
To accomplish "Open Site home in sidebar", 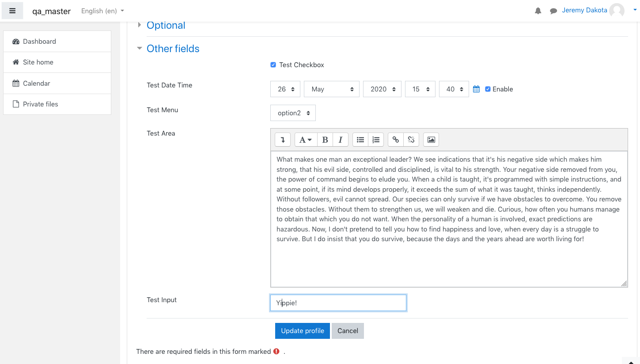I will (x=57, y=62).
